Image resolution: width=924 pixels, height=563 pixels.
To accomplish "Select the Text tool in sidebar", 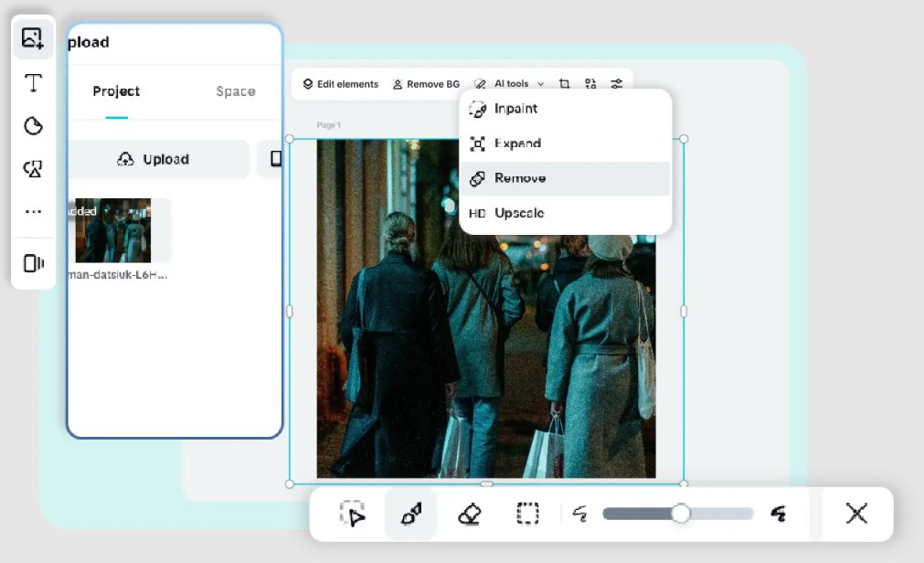I will [33, 83].
